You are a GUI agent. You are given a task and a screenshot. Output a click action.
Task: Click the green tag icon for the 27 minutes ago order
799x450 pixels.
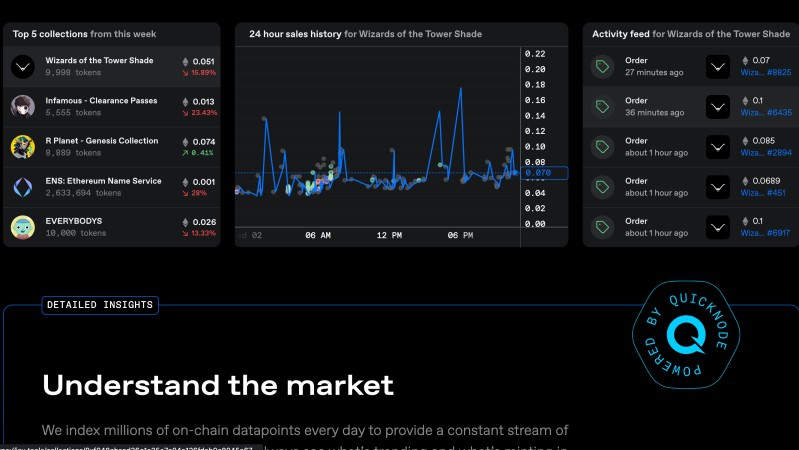point(602,67)
